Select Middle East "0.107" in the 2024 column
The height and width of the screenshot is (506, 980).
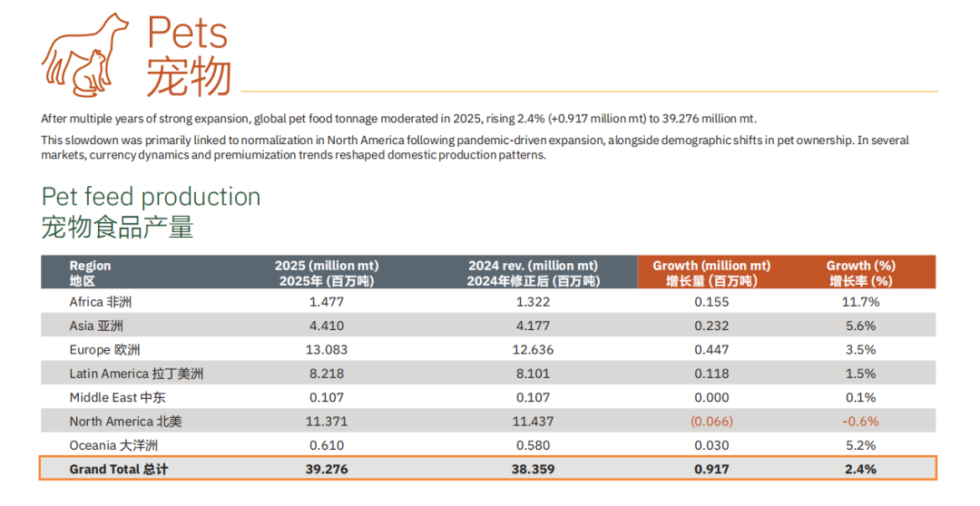(x=534, y=397)
